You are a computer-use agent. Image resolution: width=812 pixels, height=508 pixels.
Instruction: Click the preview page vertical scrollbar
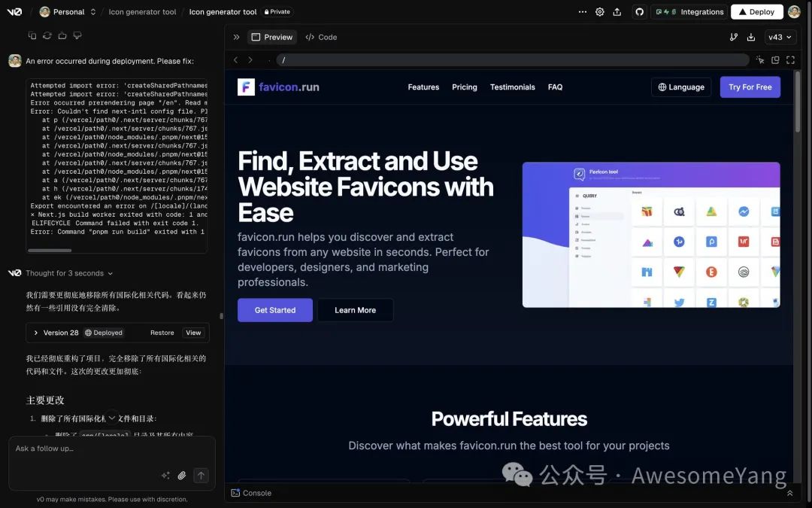click(x=798, y=101)
